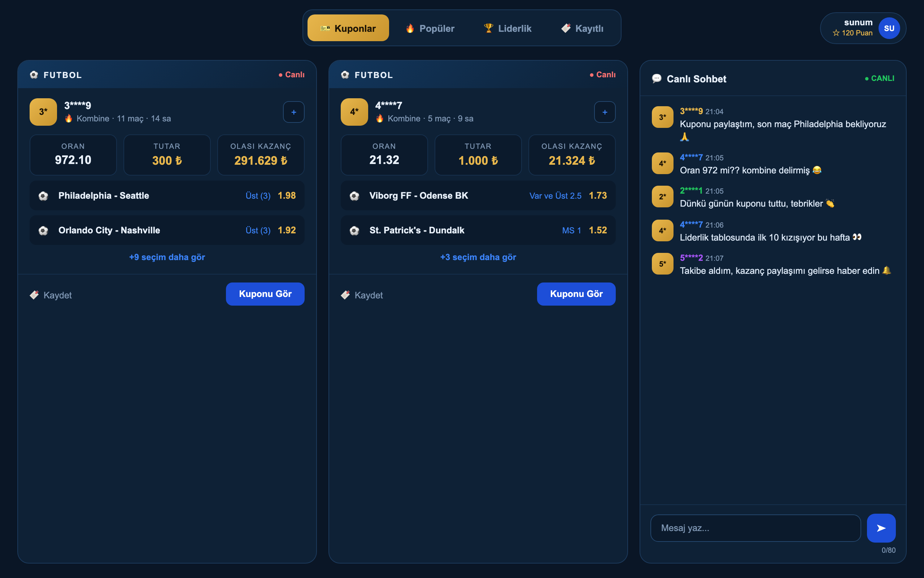
Task: Click the TUTAR 1.000 ₺ box
Action: (x=478, y=155)
